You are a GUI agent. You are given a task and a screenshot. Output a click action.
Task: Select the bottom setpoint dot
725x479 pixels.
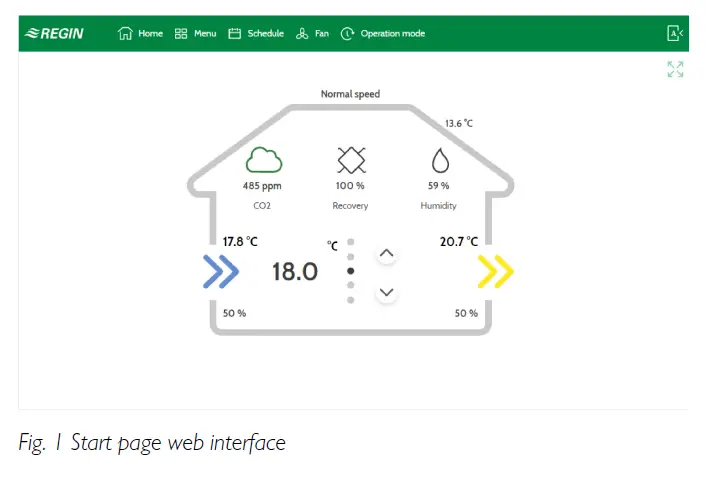(x=350, y=300)
